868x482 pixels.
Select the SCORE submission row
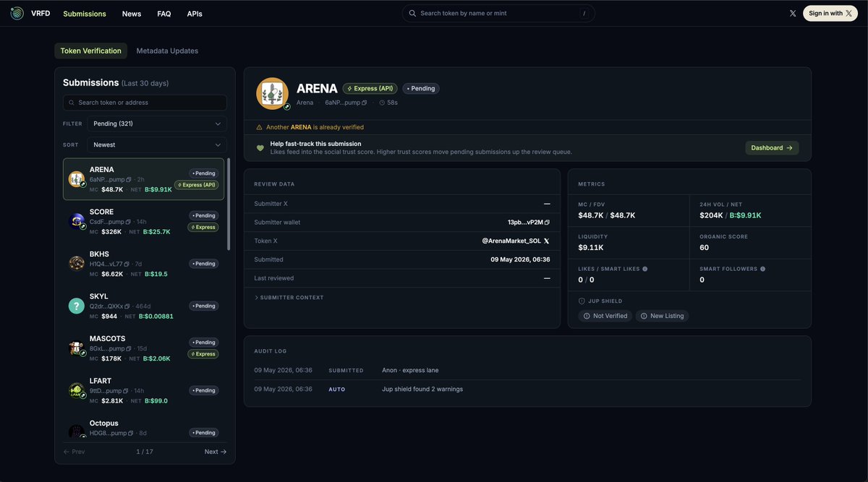pos(143,221)
